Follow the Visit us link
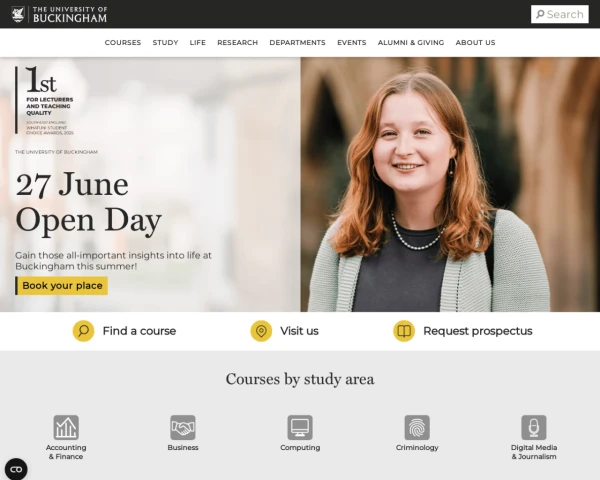Image resolution: width=600 pixels, height=480 pixels. tap(299, 331)
